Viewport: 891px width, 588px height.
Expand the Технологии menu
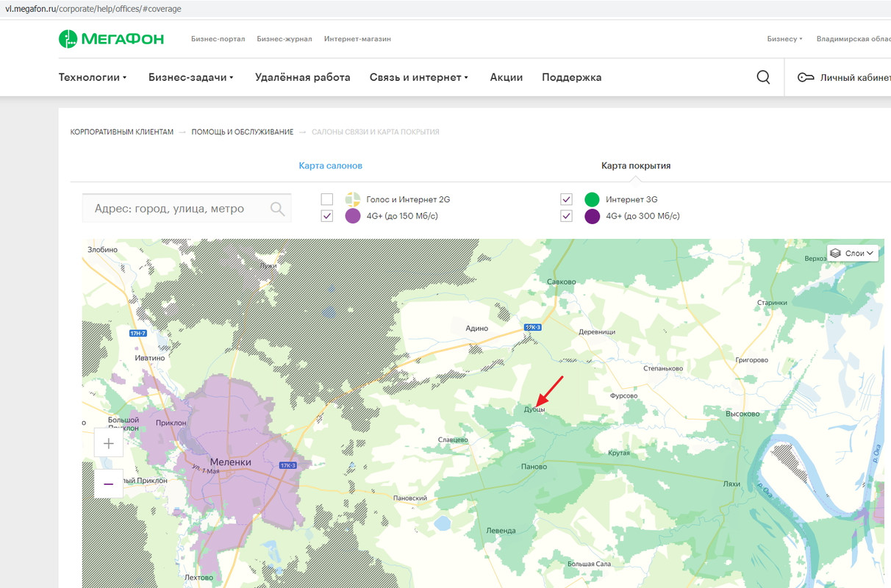pyautogui.click(x=93, y=77)
